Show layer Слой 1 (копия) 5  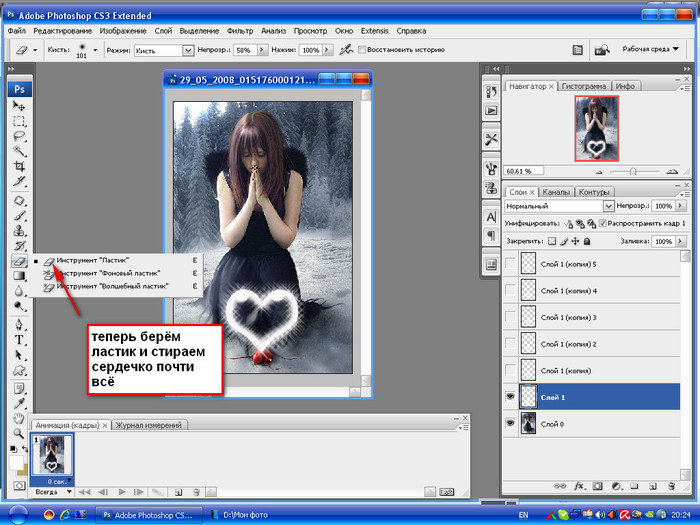[x=511, y=264]
